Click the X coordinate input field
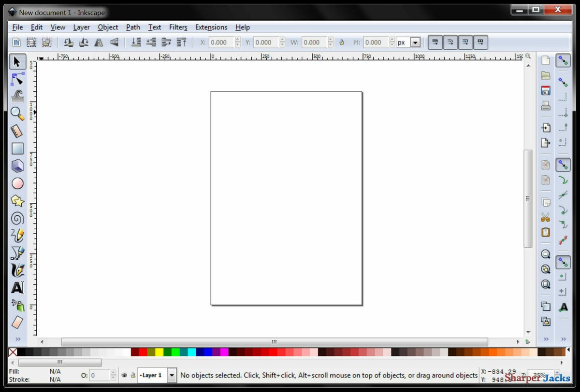 221,42
